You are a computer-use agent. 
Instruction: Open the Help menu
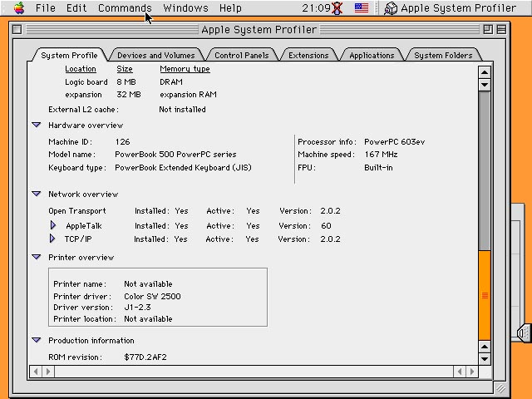click(x=230, y=7)
